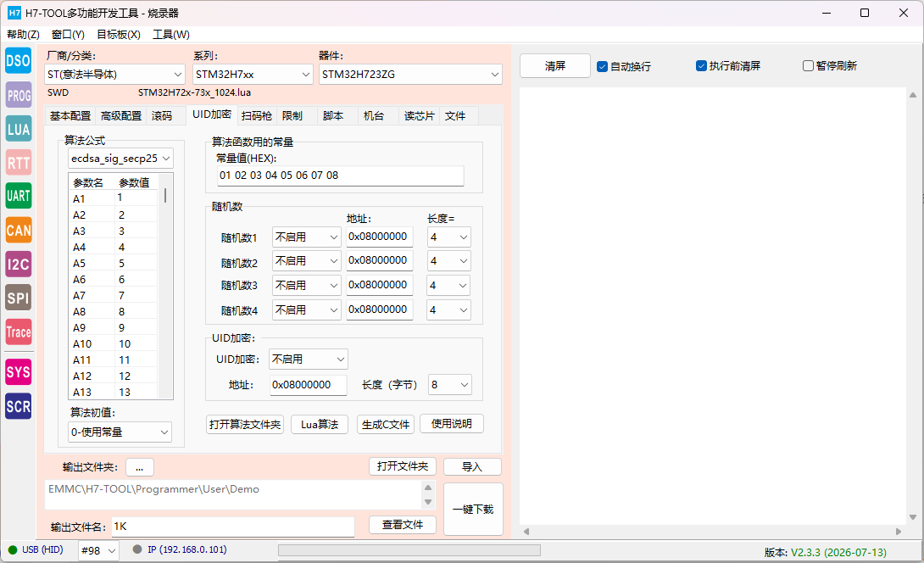Expand the 器件 STM32H723ZG dropdown
The image size is (924, 563).
point(410,75)
